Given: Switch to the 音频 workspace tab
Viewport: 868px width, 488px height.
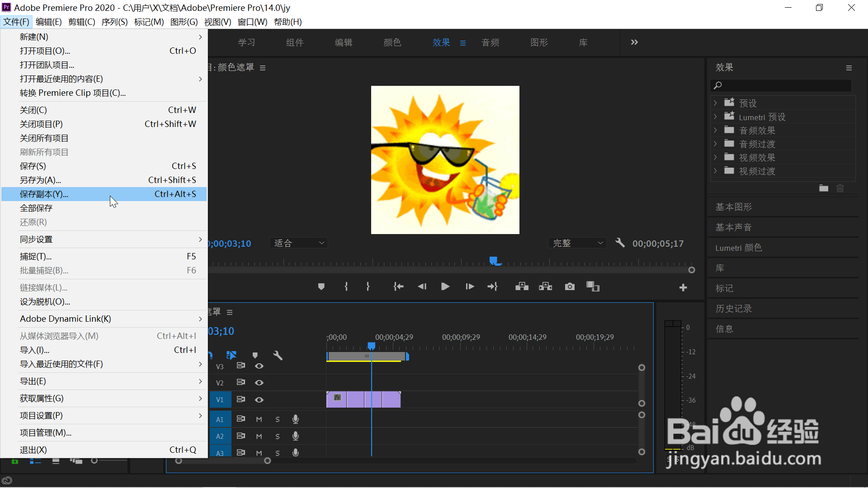Looking at the screenshot, I should point(491,42).
